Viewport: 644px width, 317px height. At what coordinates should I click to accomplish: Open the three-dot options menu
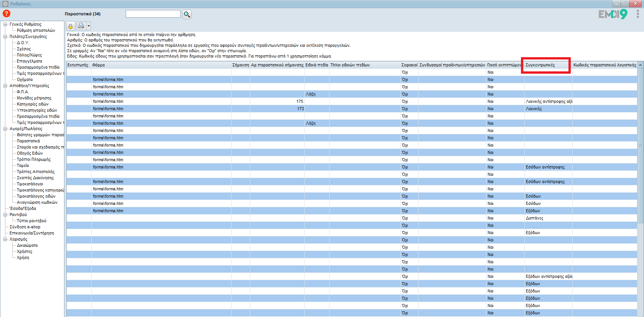click(x=637, y=14)
